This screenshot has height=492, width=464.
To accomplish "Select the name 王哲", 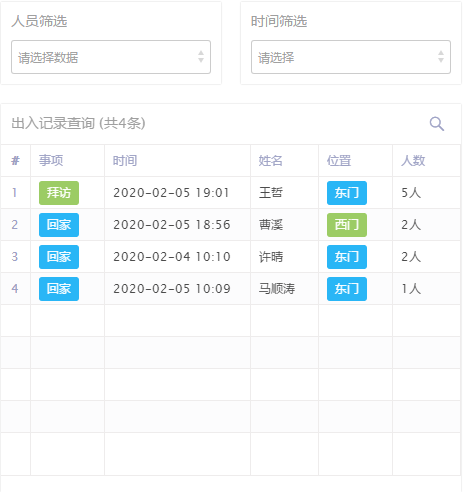I will click(x=271, y=193).
